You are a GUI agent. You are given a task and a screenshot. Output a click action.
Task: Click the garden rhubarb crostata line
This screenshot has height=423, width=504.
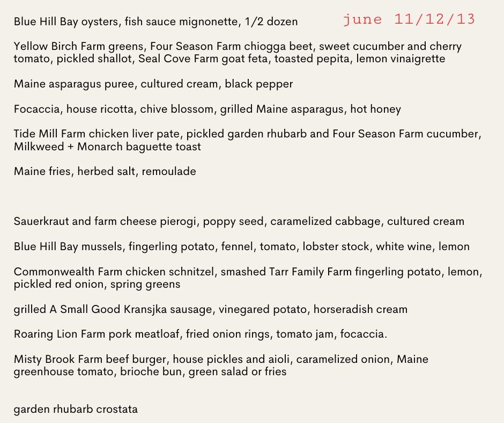[76, 410]
